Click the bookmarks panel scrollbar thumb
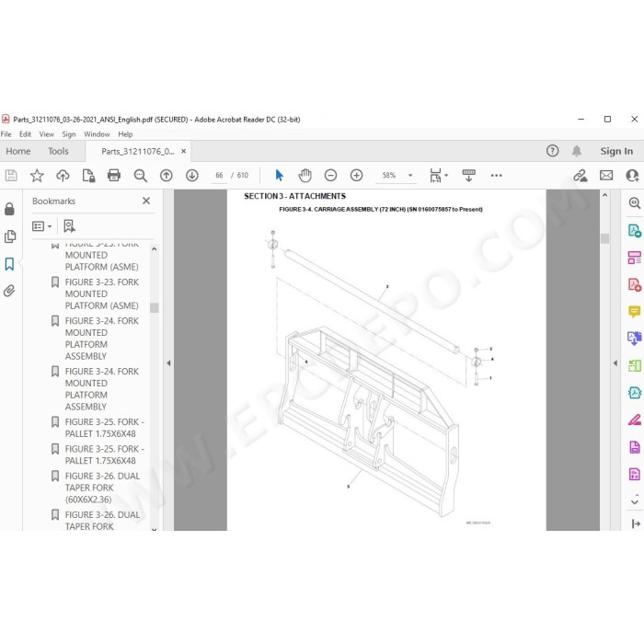The width and height of the screenshot is (644, 644). 154,307
